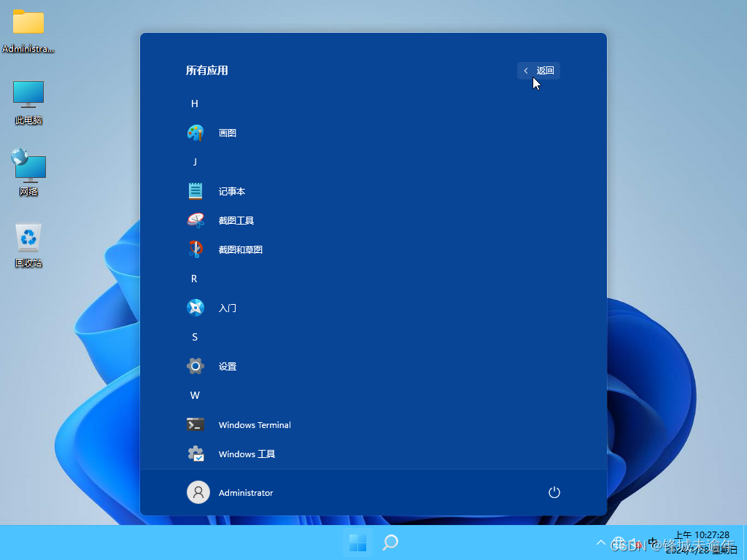Click the 所有应用 heading text

point(206,71)
